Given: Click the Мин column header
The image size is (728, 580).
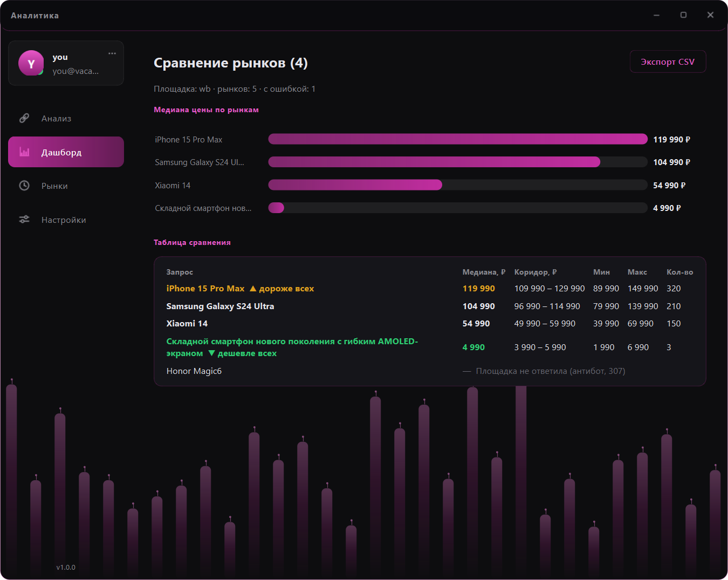Looking at the screenshot, I should point(602,272).
